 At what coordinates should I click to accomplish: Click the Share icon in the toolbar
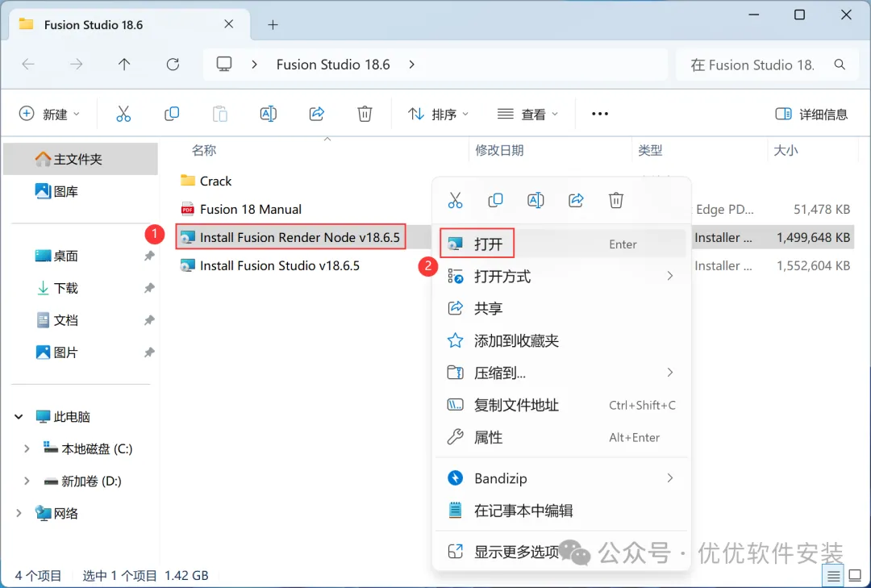[317, 114]
